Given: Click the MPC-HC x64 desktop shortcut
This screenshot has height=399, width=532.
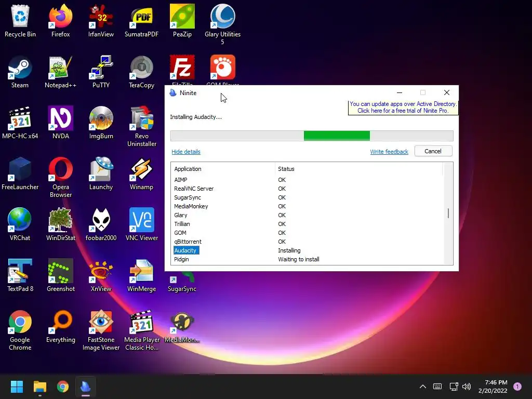Looking at the screenshot, I should (x=20, y=123).
